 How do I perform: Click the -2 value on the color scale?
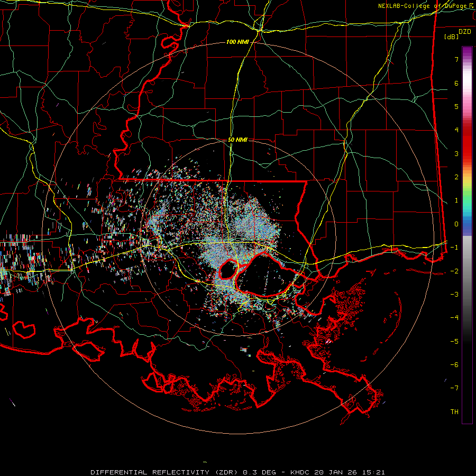(454, 271)
